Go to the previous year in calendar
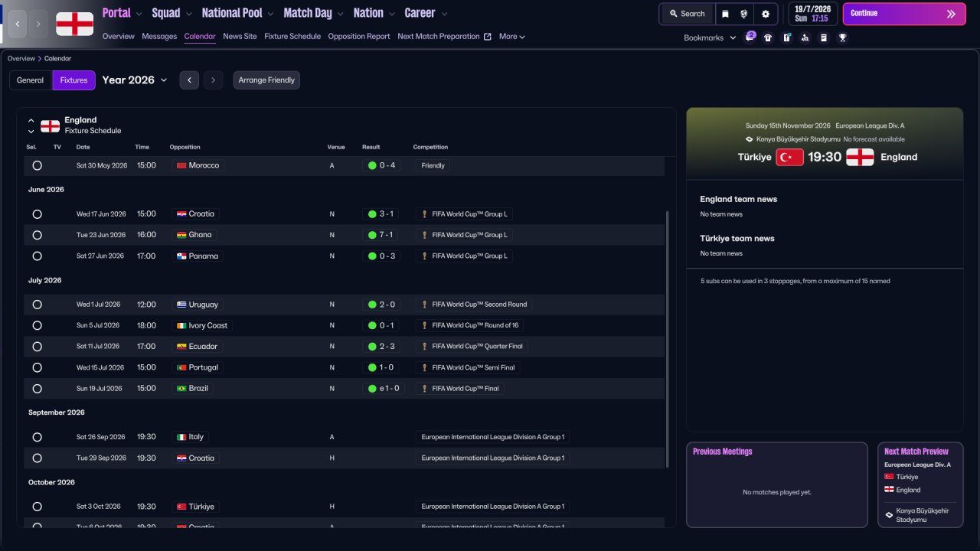 click(x=189, y=80)
